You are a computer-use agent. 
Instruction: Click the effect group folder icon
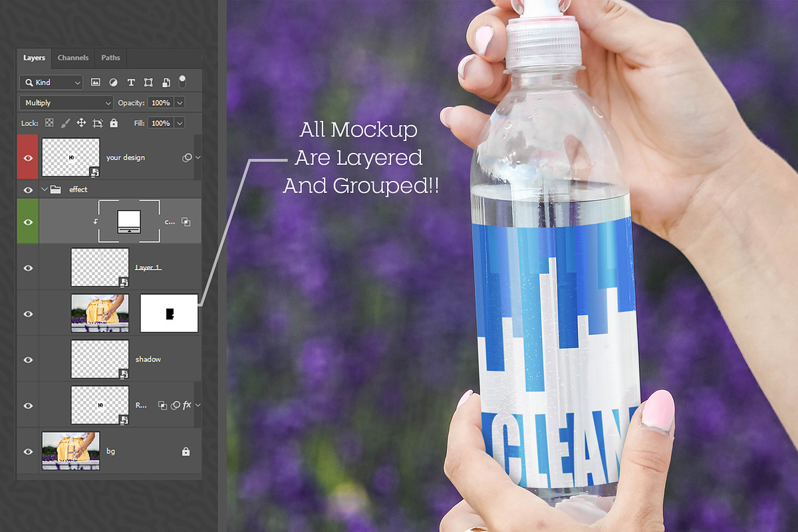click(56, 190)
